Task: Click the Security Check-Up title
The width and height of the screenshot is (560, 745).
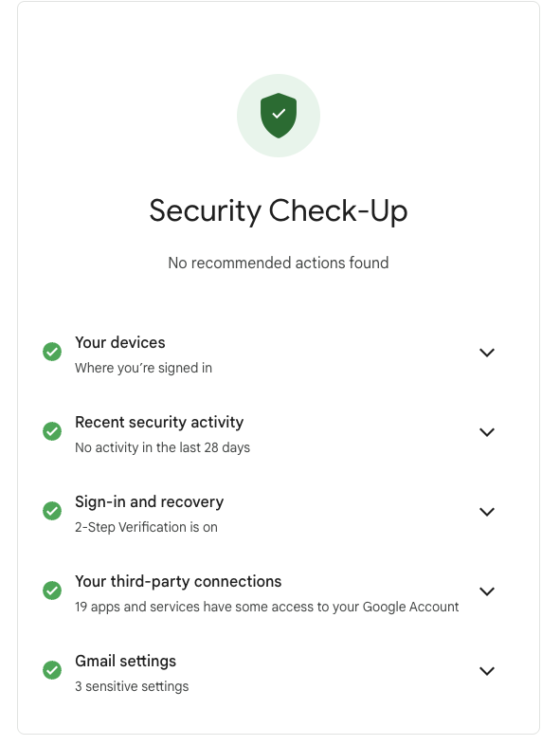Action: click(279, 211)
